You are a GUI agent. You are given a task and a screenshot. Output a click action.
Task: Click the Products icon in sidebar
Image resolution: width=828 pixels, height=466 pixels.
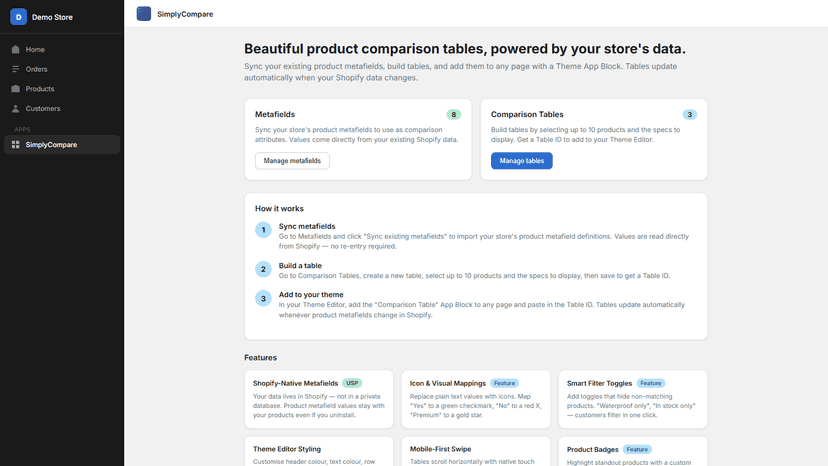pos(15,89)
